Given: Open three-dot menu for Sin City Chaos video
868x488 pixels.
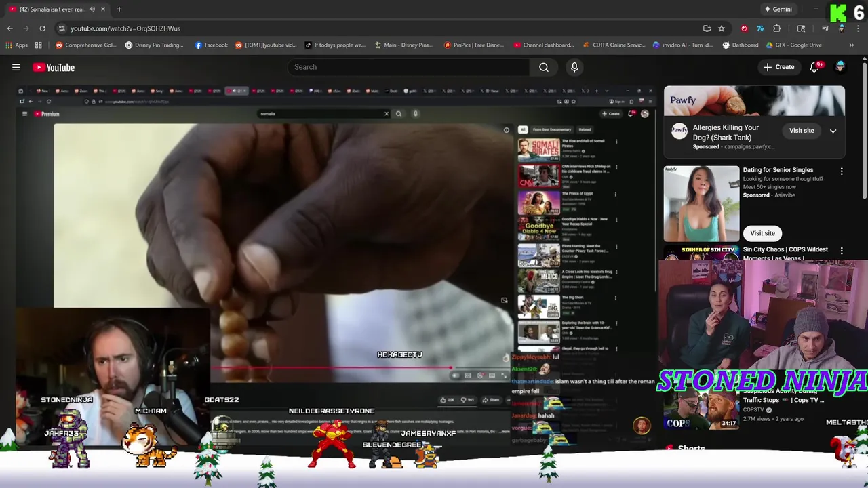Looking at the screenshot, I should (x=842, y=251).
